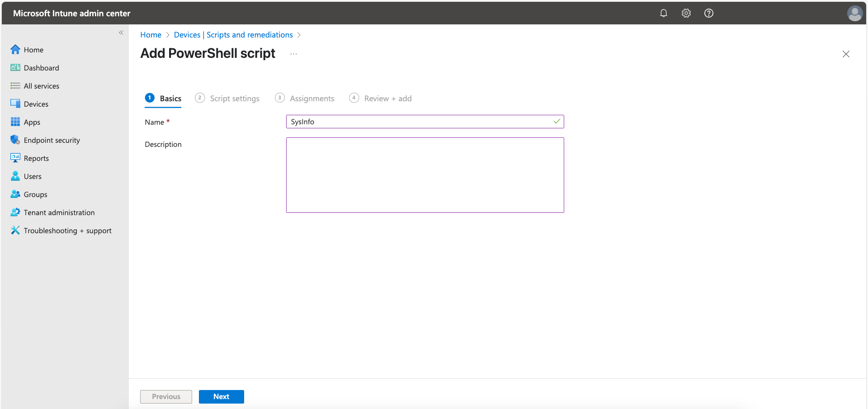Click the Users person icon

coord(15,176)
